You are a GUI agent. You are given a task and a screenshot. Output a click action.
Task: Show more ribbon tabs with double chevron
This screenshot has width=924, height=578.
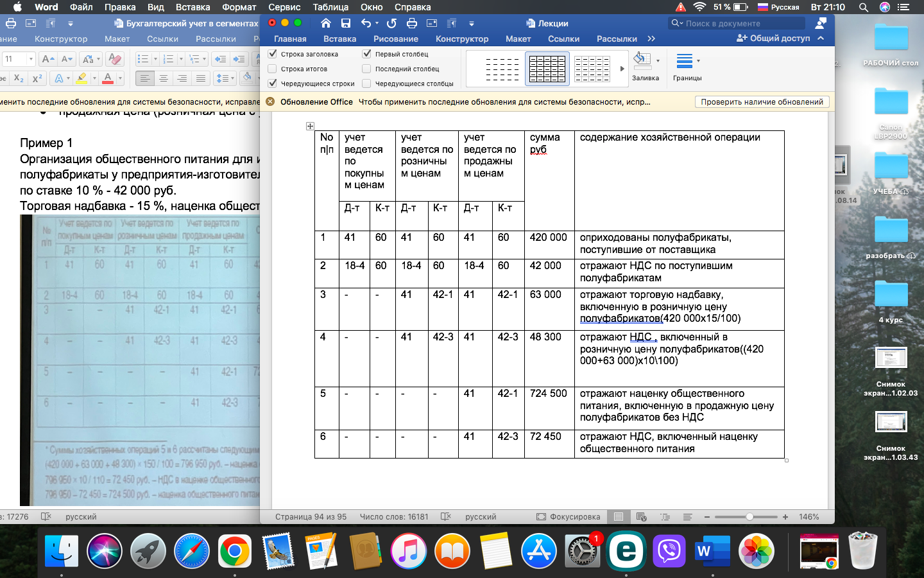(651, 39)
